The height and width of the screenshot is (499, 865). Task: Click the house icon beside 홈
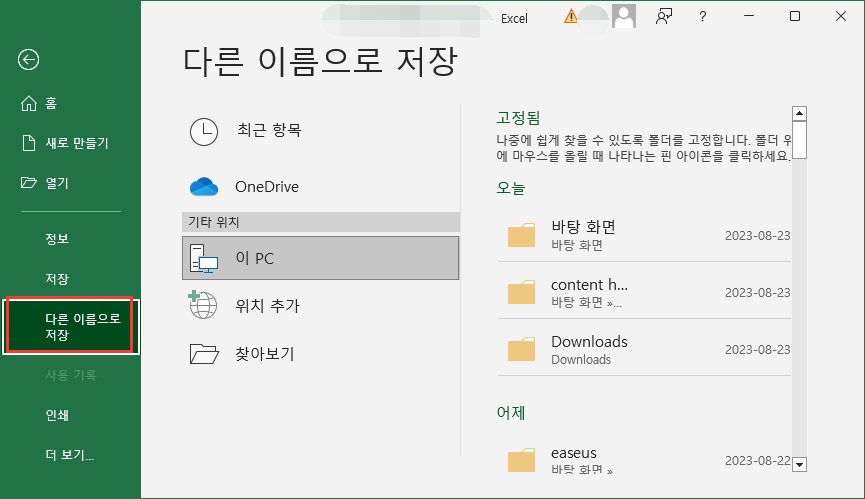(29, 103)
